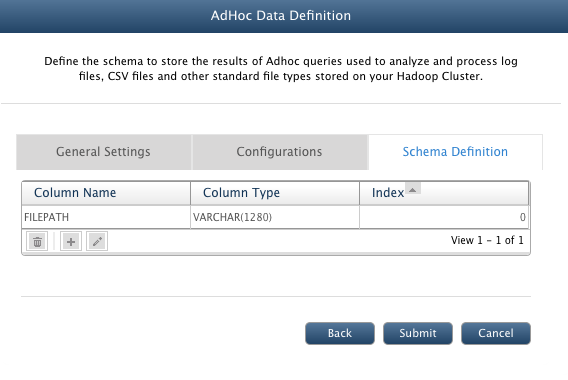Sort by Column Name header
Screen dimensions: 568x380
click(x=106, y=193)
